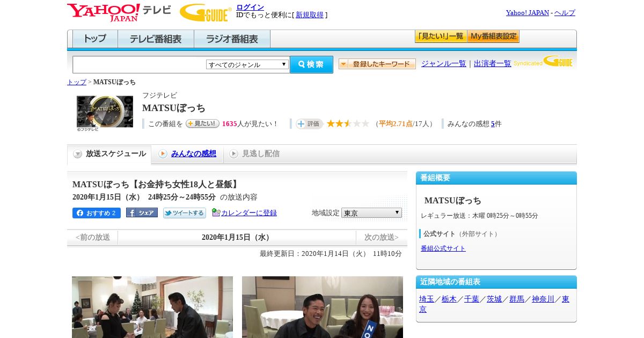Image resolution: width=644 pixels, height=338 pixels.
Task: Select the 群馬 region link
Action: (x=517, y=299)
